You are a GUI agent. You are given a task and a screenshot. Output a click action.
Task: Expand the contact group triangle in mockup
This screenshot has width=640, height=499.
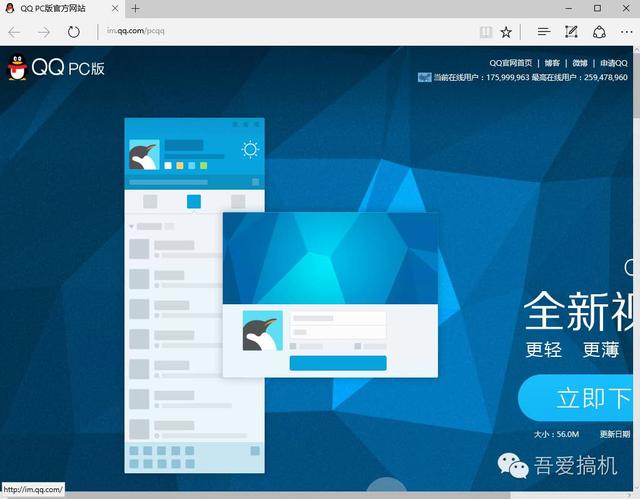point(131,226)
